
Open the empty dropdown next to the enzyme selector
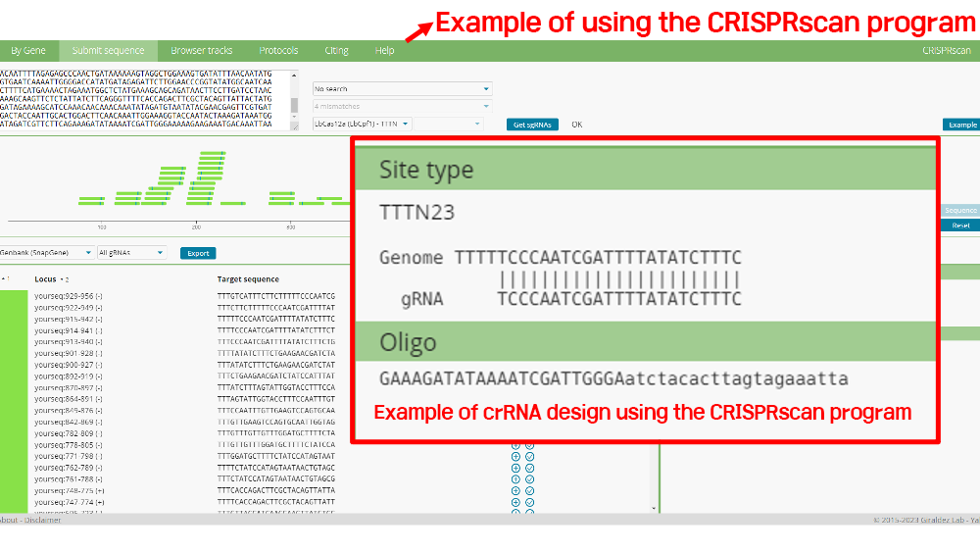(x=448, y=124)
